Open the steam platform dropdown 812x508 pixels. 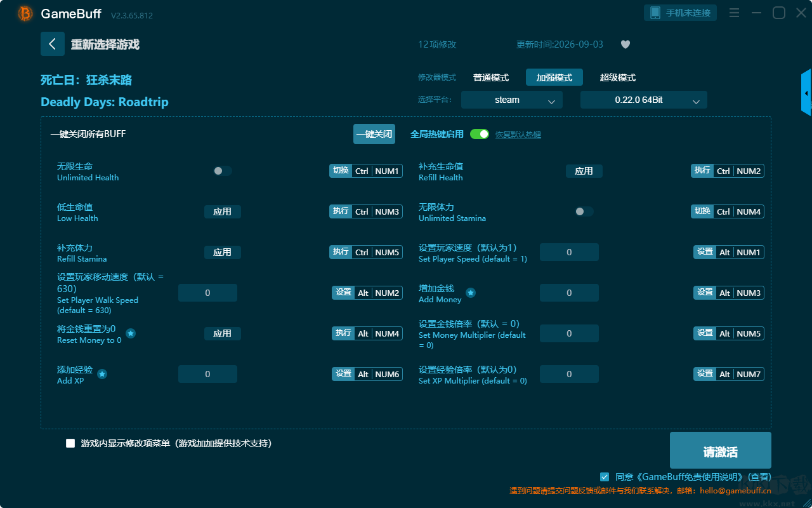pos(512,100)
